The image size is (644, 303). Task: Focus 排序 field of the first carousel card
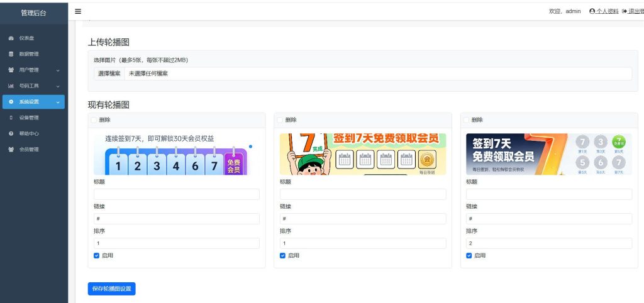coord(177,243)
